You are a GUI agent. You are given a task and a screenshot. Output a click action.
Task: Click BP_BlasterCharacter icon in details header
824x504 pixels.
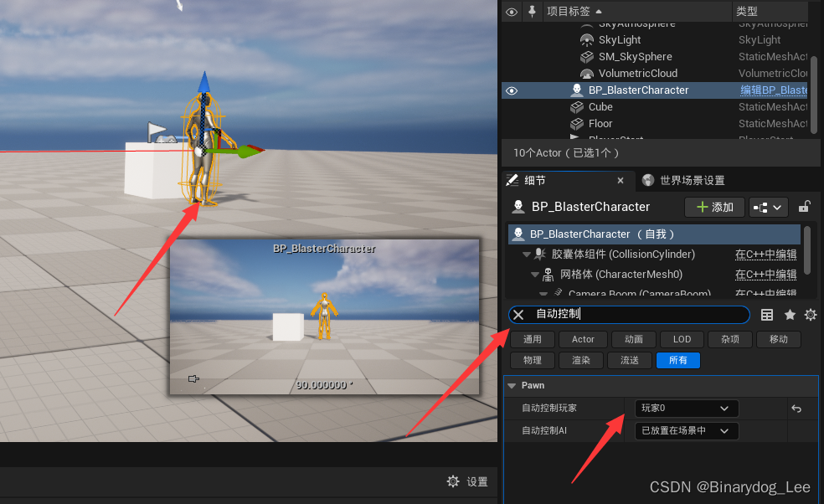click(518, 207)
